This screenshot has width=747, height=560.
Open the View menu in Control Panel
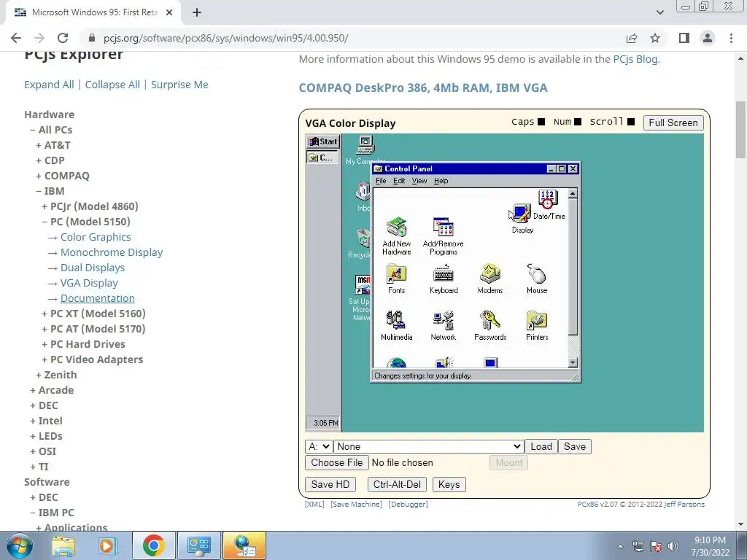[419, 181]
